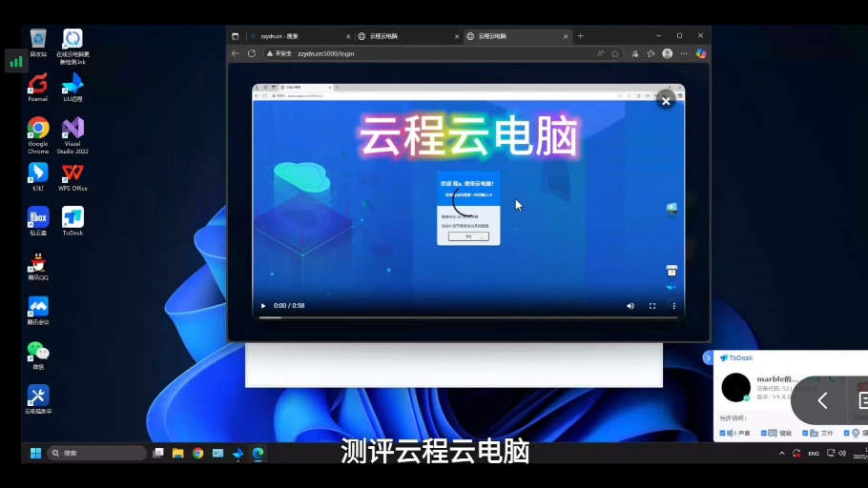Switch to the inactive 云程云电脑 tab

[x=407, y=36]
